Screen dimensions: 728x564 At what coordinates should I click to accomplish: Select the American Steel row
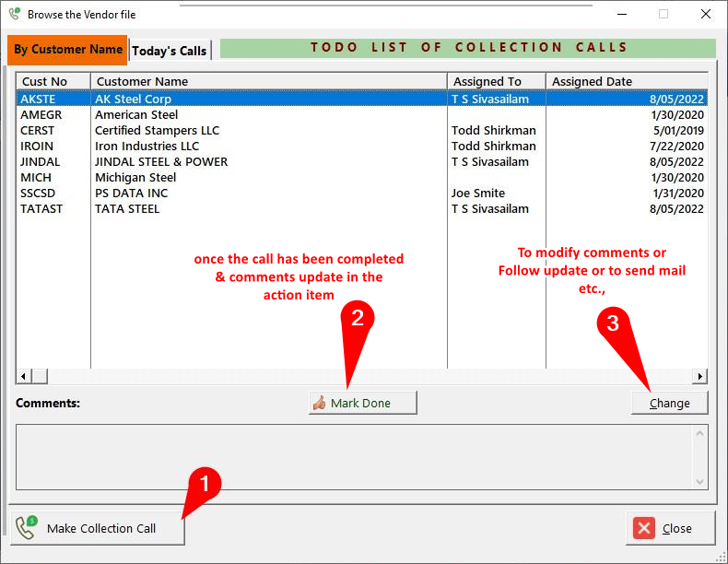pyautogui.click(x=361, y=114)
